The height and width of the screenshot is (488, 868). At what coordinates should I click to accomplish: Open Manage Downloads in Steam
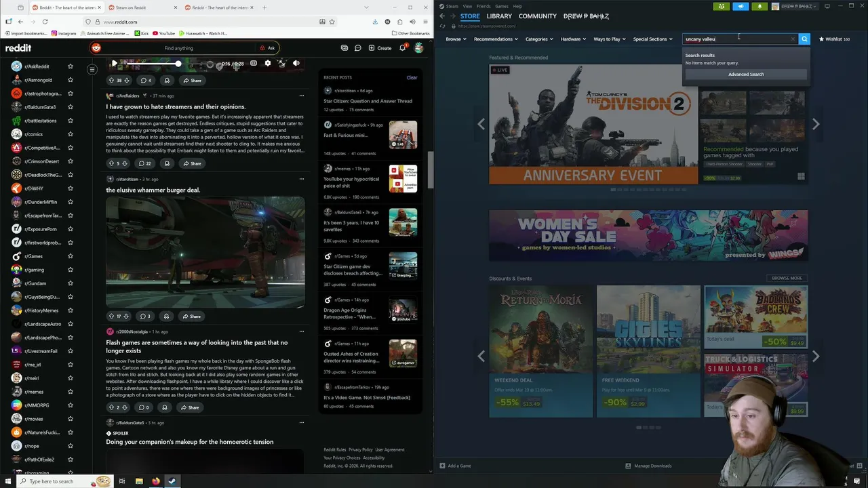point(648,466)
